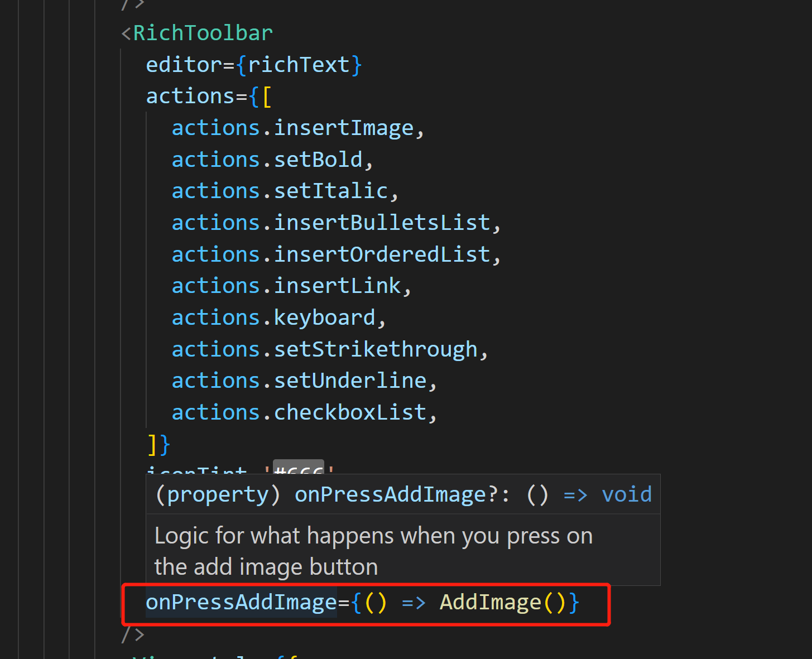Screen dimensions: 812x659
Task: Click the void return type in tooltip
Action: coord(626,495)
